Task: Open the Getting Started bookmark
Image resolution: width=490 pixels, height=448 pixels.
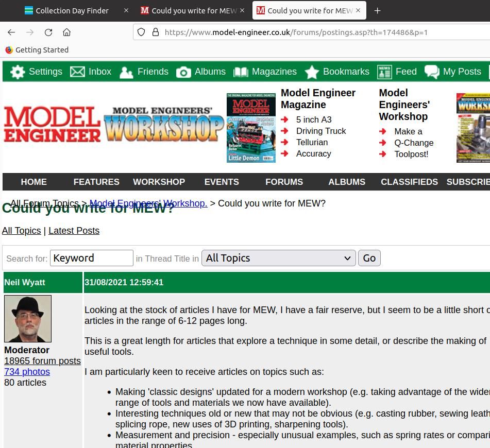Action: point(37,49)
